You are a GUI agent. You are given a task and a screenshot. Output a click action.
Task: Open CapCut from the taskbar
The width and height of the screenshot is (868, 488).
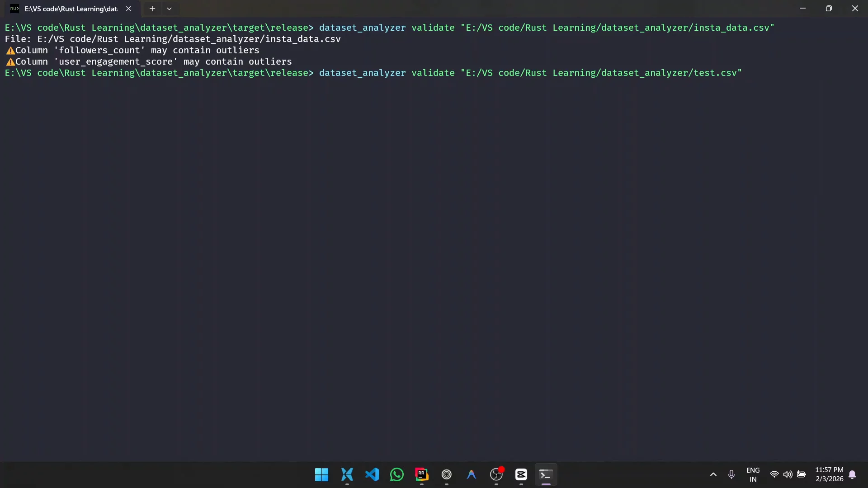pyautogui.click(x=521, y=474)
